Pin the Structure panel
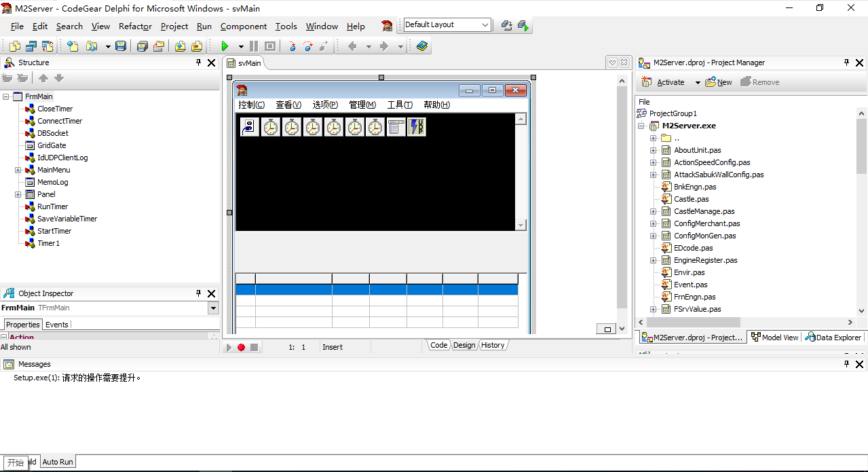The width and height of the screenshot is (868, 472). pos(199,62)
